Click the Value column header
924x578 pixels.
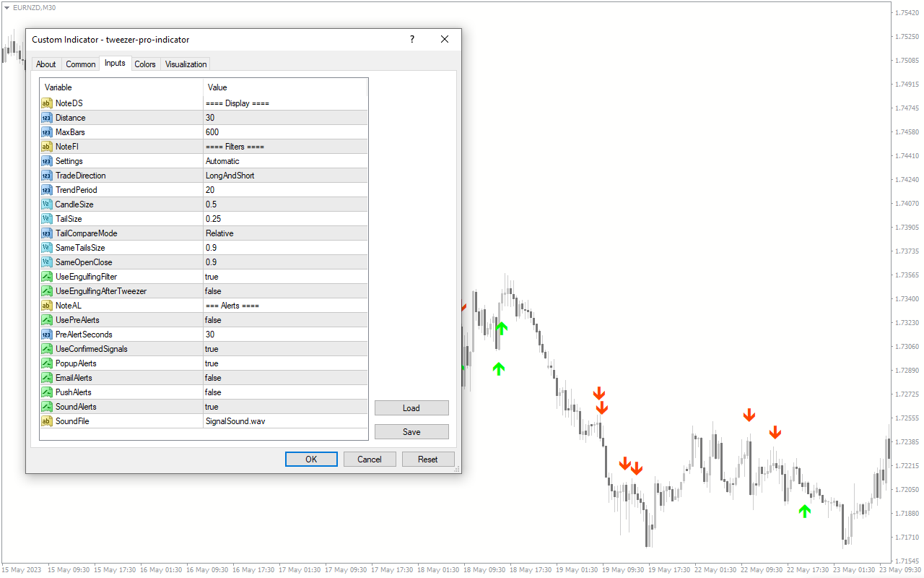(x=217, y=87)
